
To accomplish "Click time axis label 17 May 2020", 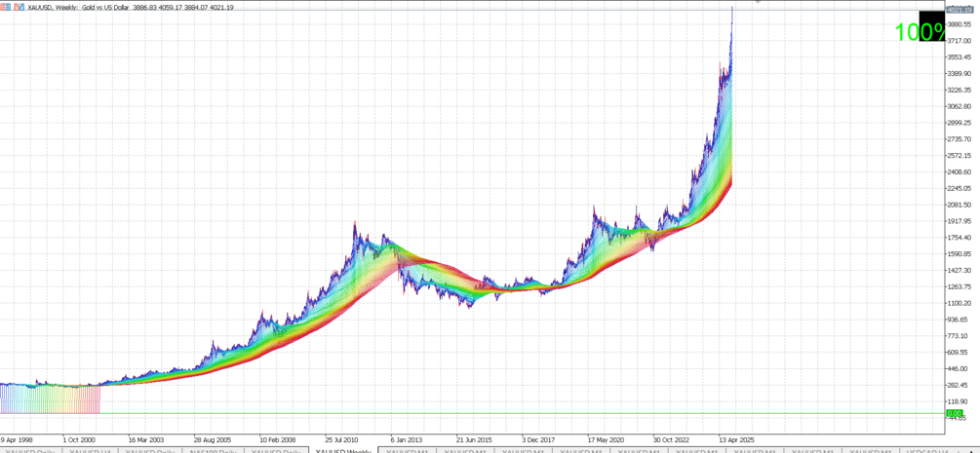I will (x=607, y=439).
